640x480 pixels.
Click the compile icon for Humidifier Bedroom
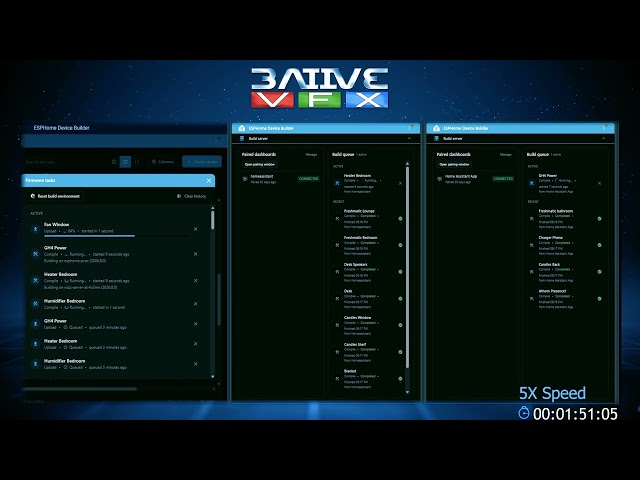[36, 304]
